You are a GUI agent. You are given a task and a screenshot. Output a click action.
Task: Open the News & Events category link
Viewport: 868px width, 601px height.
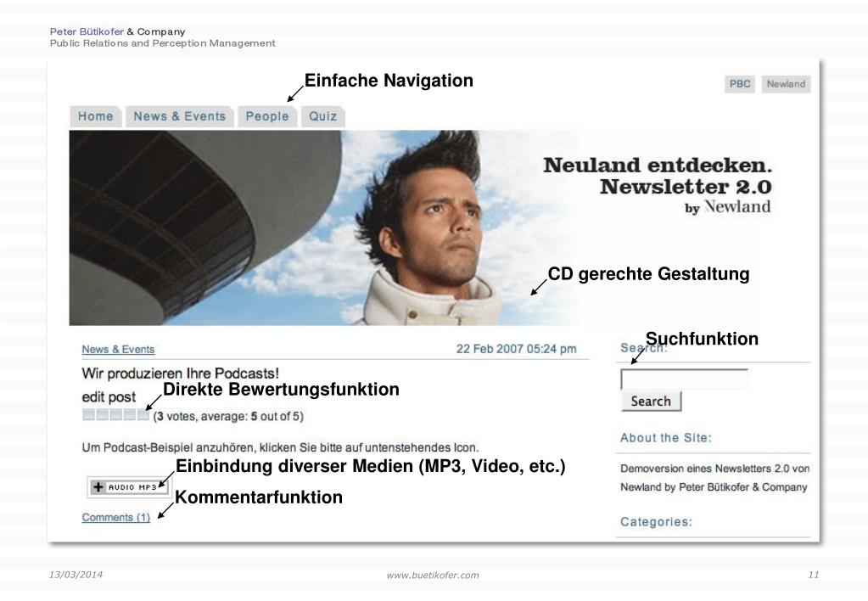(118, 350)
